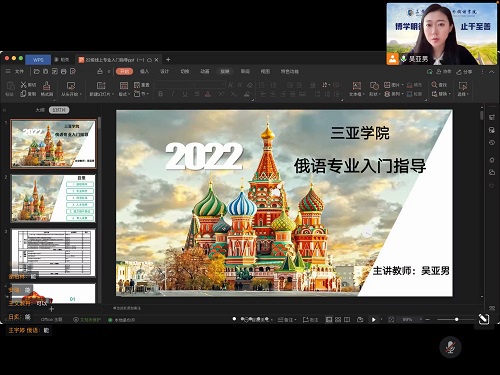500x375 pixels.
Task: Toggle Bold formatting in the ribbon
Action: point(161,94)
